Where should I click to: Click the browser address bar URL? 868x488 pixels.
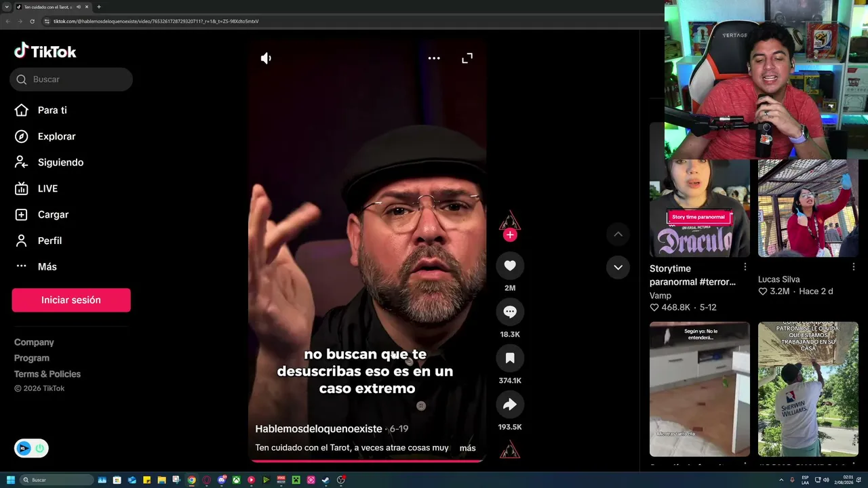(156, 21)
